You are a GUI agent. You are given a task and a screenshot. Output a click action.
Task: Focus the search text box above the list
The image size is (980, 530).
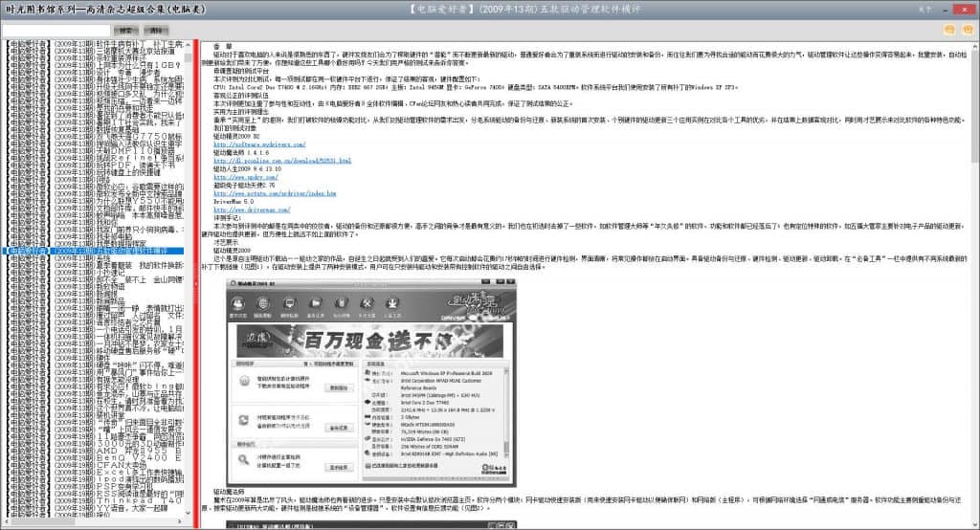tap(56, 31)
